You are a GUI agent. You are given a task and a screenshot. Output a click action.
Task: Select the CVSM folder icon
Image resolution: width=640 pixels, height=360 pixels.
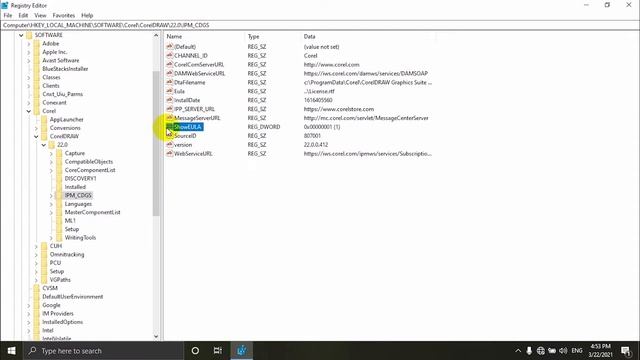click(37, 288)
